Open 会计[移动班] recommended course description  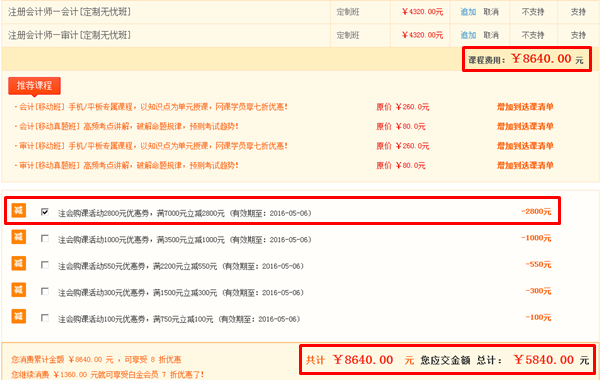coord(153,107)
